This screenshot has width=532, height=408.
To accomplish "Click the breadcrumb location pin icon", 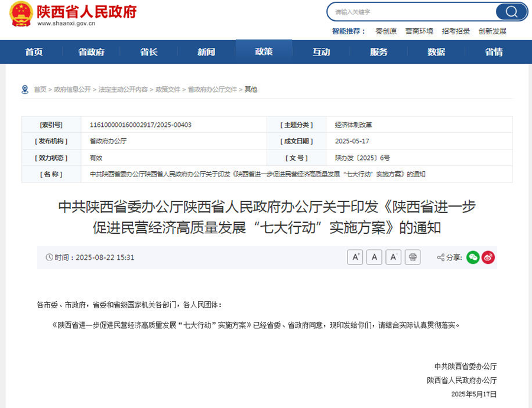I will tap(25, 90).
